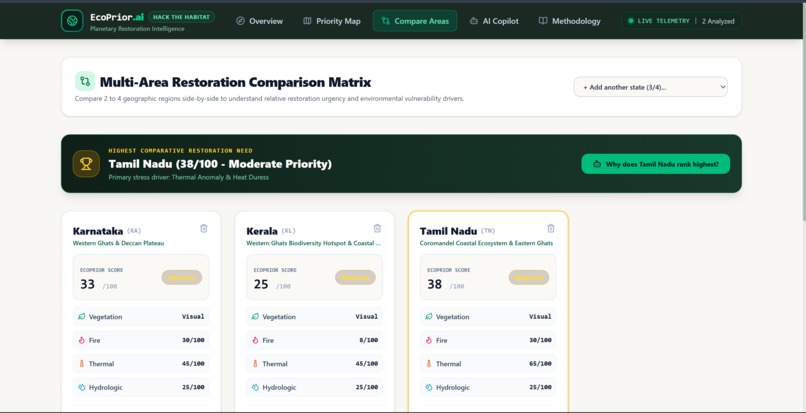Click the leaf icon in Karnataka Vegetation row
The image size is (806, 413).
tap(81, 316)
